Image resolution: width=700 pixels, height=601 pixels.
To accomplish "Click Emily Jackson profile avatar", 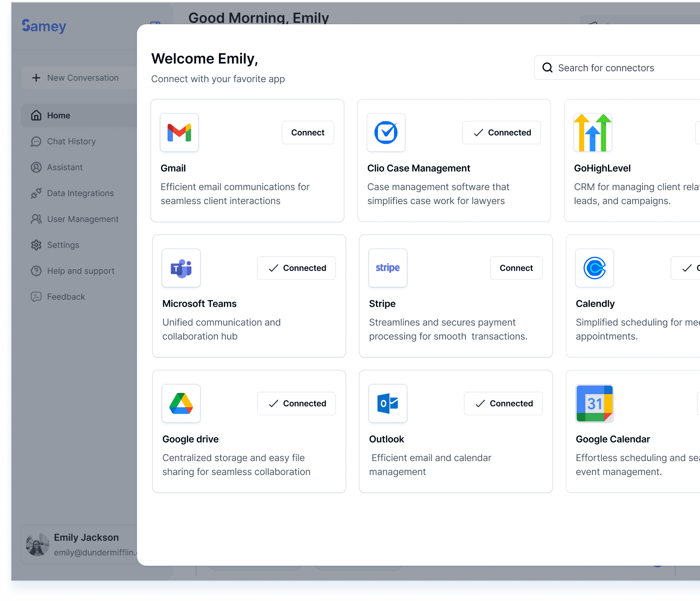I will coord(37,544).
